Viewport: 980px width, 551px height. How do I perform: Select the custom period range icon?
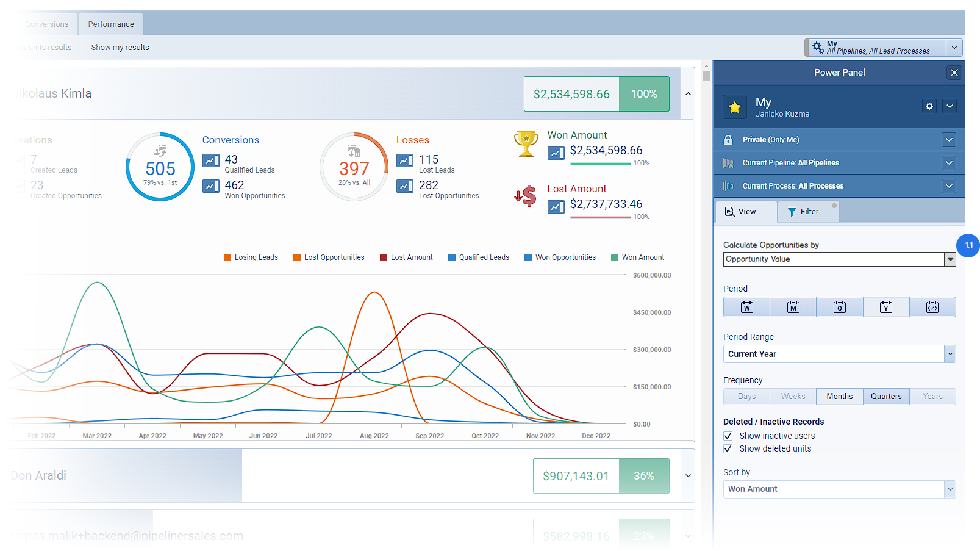click(932, 308)
